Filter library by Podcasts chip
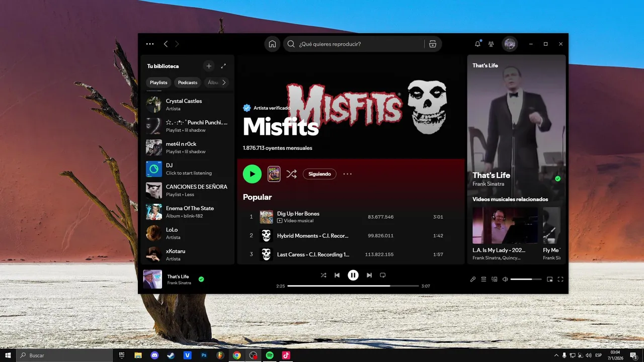 pos(188,82)
